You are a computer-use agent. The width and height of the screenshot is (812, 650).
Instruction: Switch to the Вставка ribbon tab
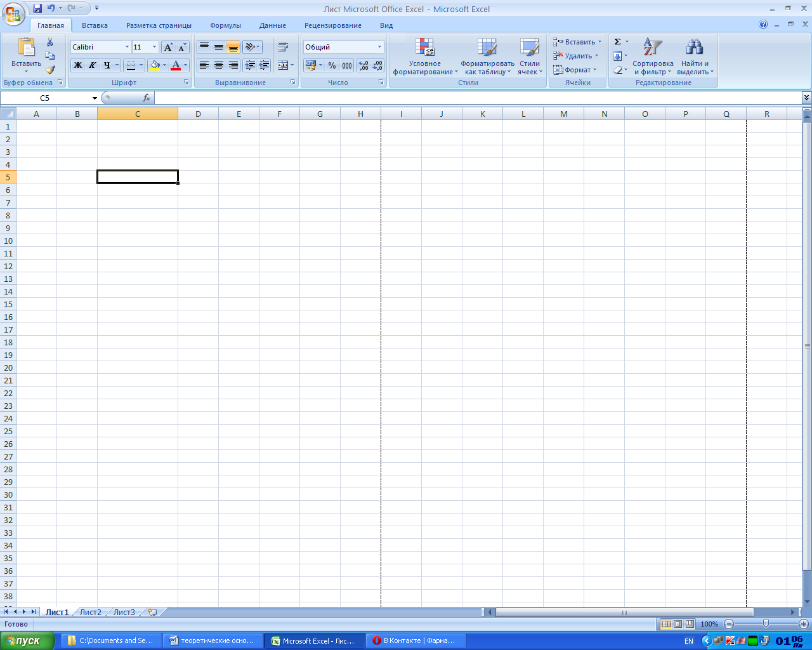pos(95,25)
